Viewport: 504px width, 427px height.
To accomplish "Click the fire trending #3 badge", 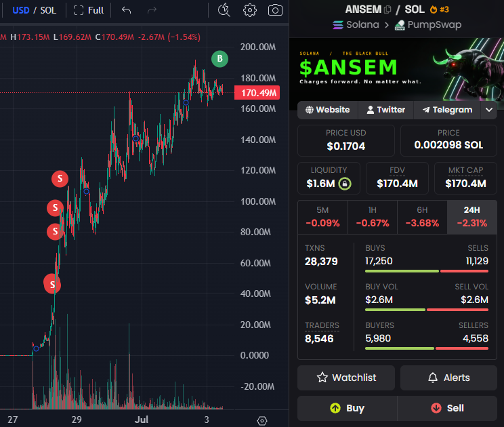I will point(440,9).
